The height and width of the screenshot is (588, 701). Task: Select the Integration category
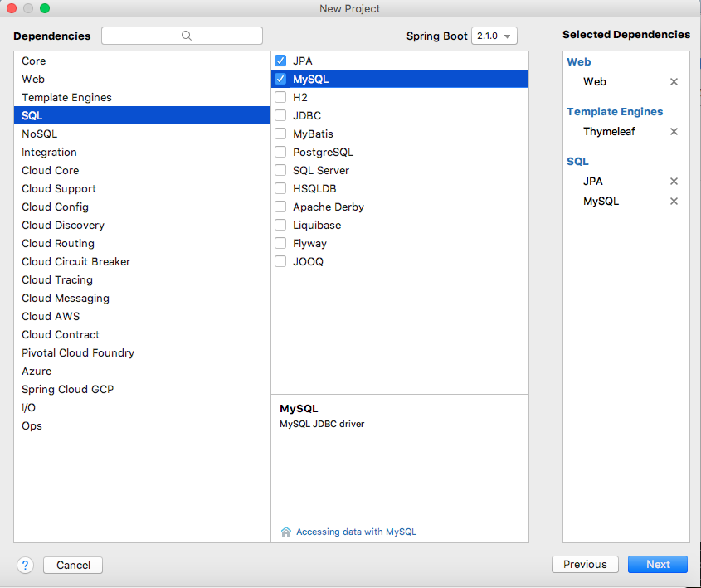click(142, 152)
